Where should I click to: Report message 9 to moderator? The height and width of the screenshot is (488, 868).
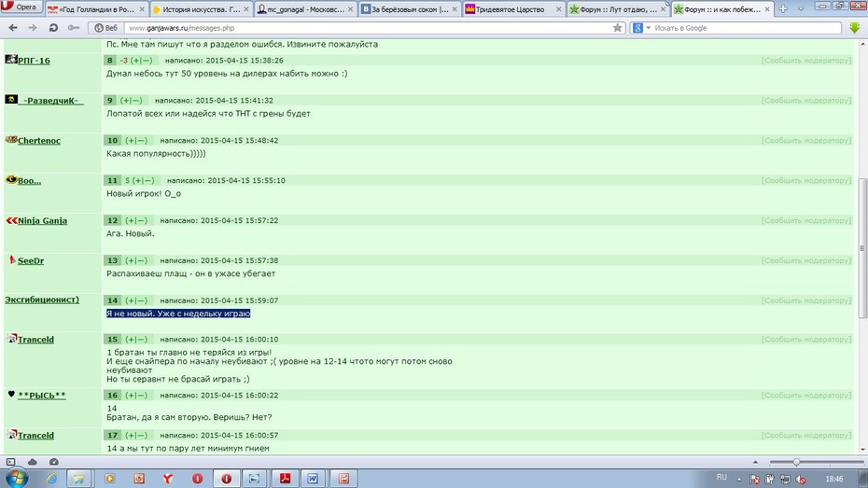pos(806,100)
